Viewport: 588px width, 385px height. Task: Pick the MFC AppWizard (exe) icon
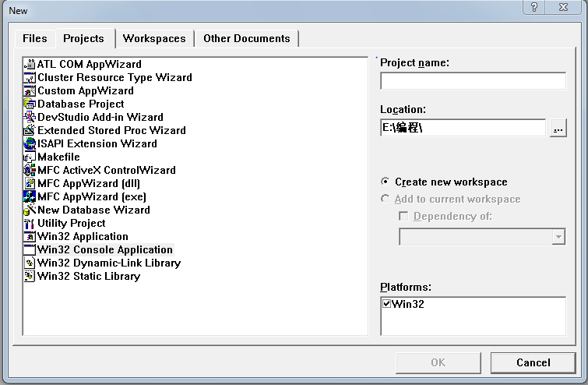[30, 197]
